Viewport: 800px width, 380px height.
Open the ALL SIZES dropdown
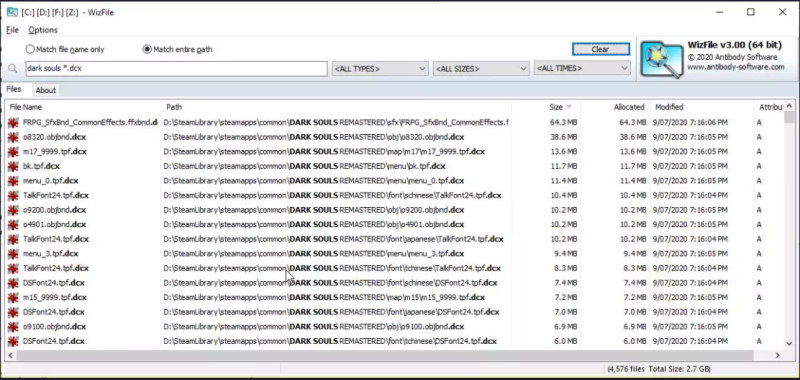point(481,68)
